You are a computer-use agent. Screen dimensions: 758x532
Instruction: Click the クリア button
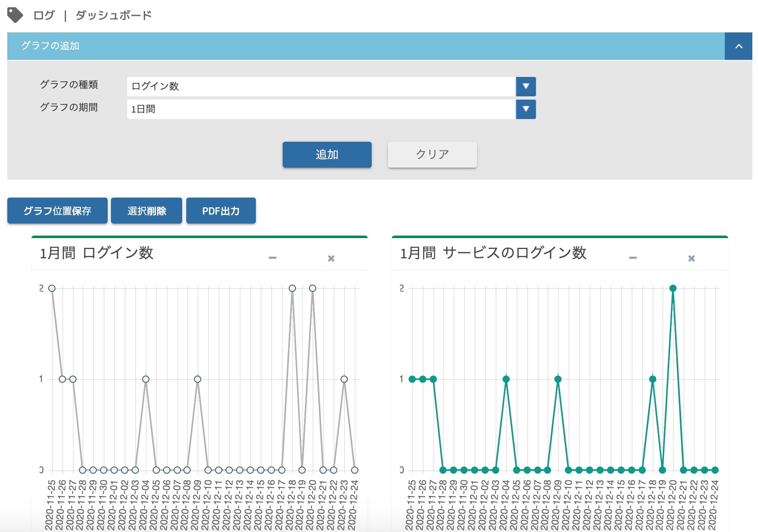click(x=432, y=154)
